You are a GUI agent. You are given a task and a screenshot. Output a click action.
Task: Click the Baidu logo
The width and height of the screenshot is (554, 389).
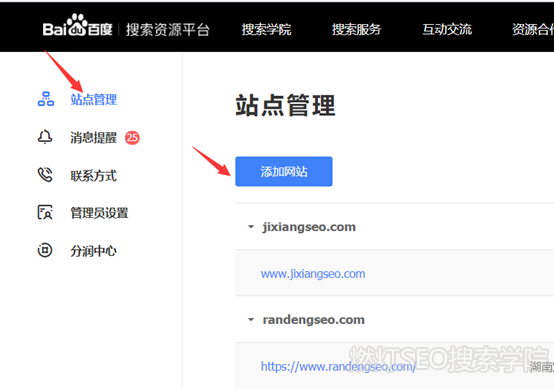77,25
